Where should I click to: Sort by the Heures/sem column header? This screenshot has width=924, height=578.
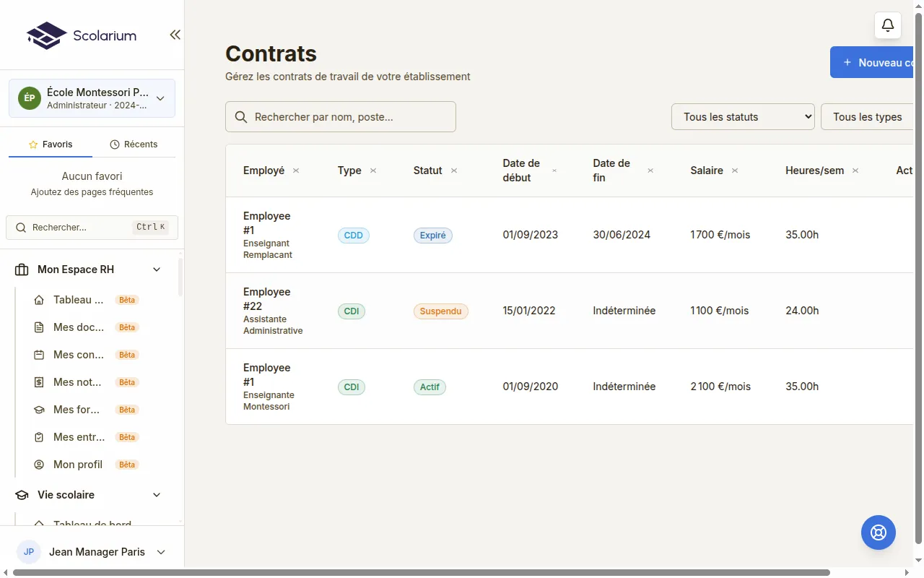coord(814,171)
